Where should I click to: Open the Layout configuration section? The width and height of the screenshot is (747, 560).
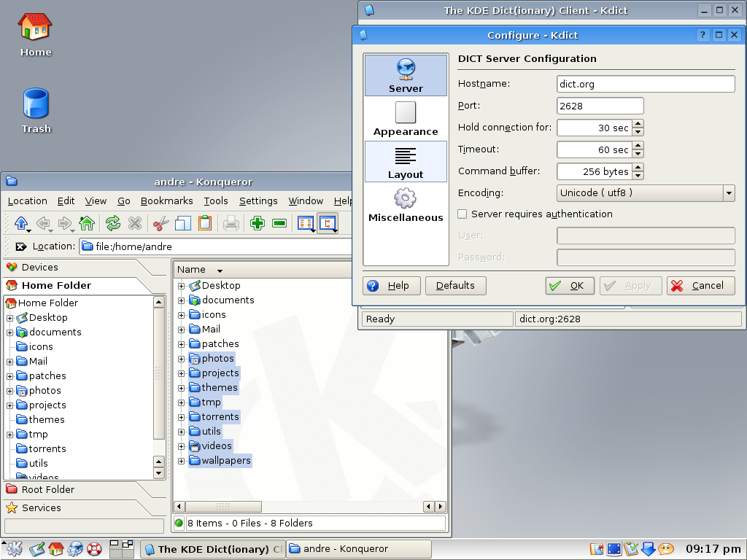click(406, 161)
